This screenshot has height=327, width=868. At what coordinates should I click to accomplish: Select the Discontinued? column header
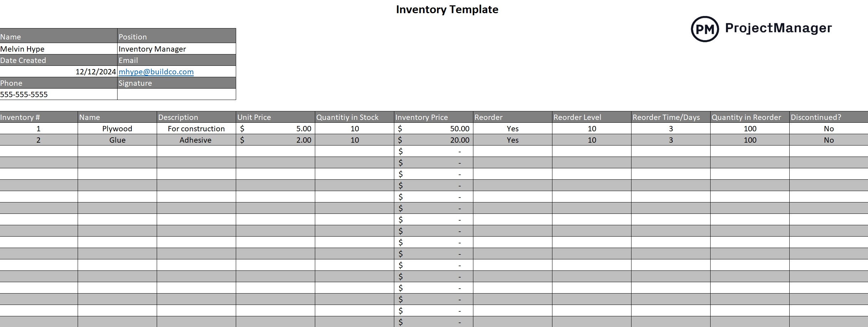coord(828,117)
